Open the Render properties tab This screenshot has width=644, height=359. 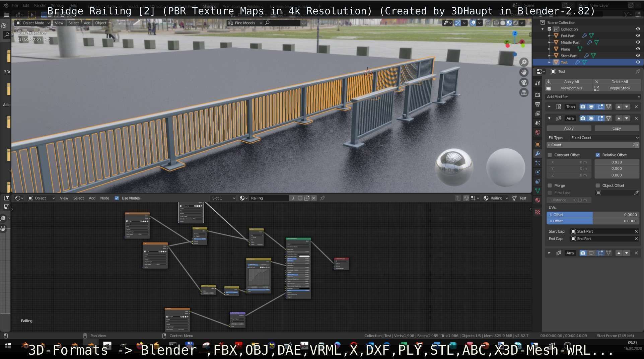click(538, 95)
